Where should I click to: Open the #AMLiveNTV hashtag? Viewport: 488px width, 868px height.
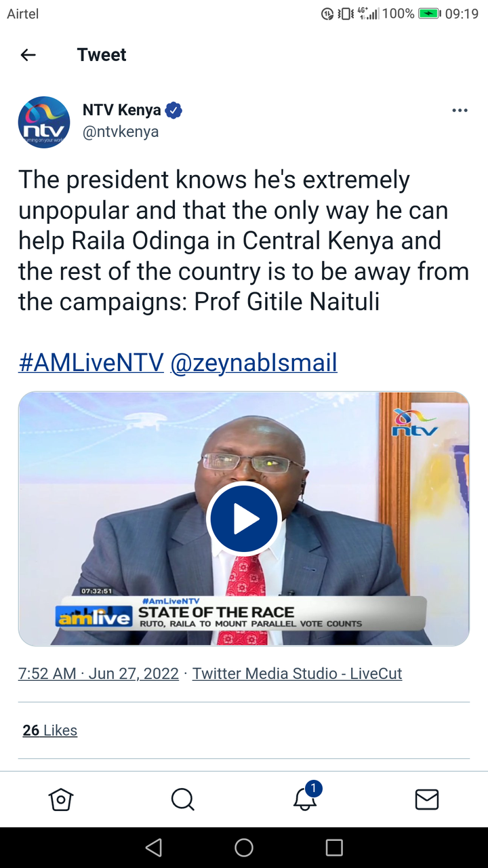(x=91, y=362)
